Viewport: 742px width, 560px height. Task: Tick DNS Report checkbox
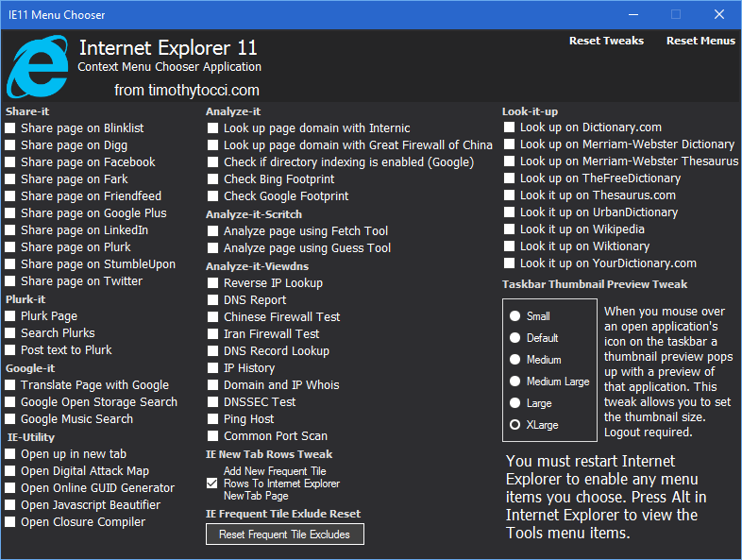click(x=213, y=300)
